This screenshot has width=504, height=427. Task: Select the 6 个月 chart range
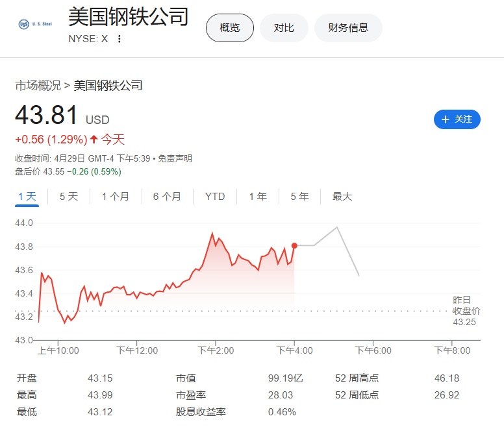[x=167, y=197]
